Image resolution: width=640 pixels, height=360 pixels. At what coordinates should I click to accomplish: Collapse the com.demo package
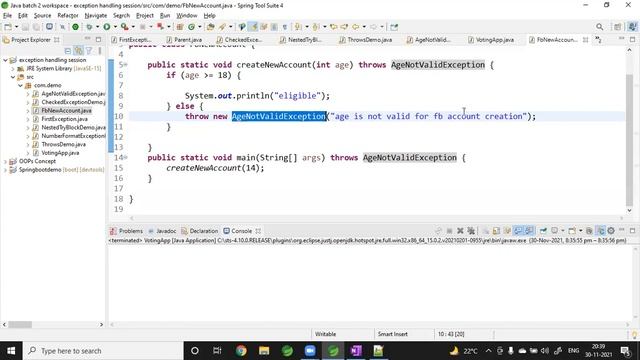click(x=20, y=85)
